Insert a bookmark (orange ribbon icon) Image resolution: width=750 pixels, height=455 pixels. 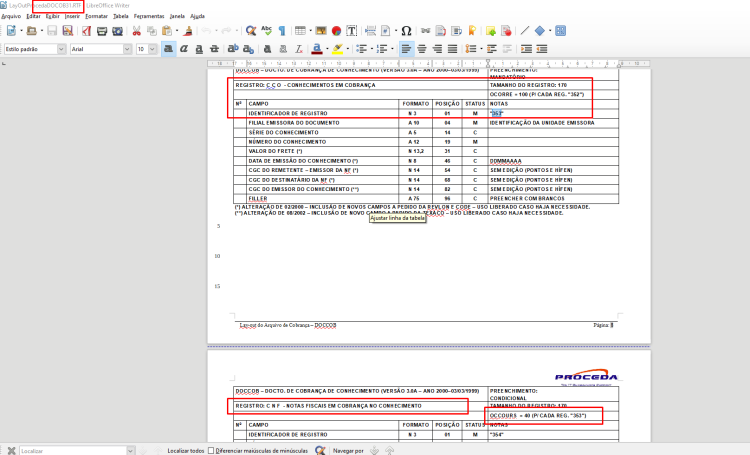(x=472, y=31)
